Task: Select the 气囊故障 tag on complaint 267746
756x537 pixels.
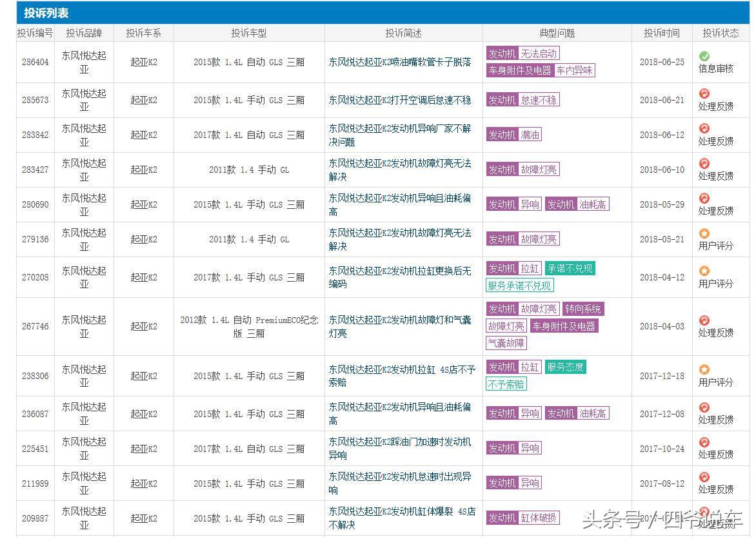Action: 506,343
